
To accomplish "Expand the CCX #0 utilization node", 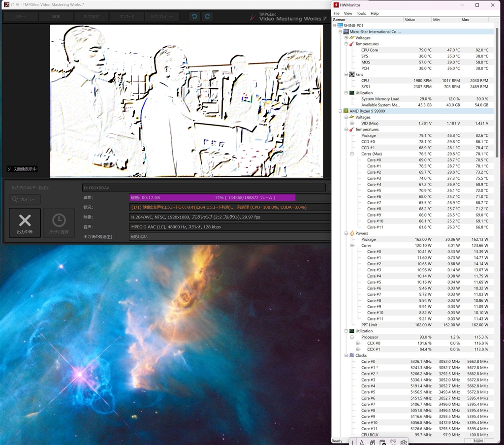I will (x=358, y=343).
